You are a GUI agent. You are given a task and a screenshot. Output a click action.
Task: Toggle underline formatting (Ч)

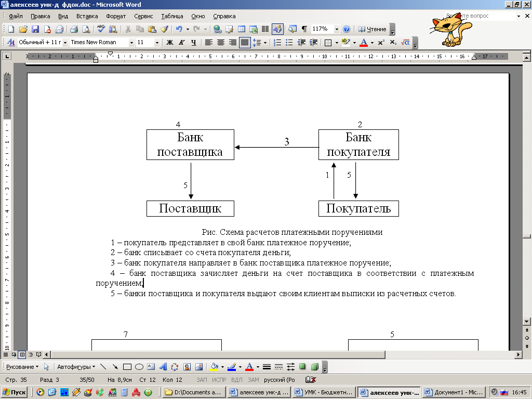pyautogui.click(x=194, y=43)
